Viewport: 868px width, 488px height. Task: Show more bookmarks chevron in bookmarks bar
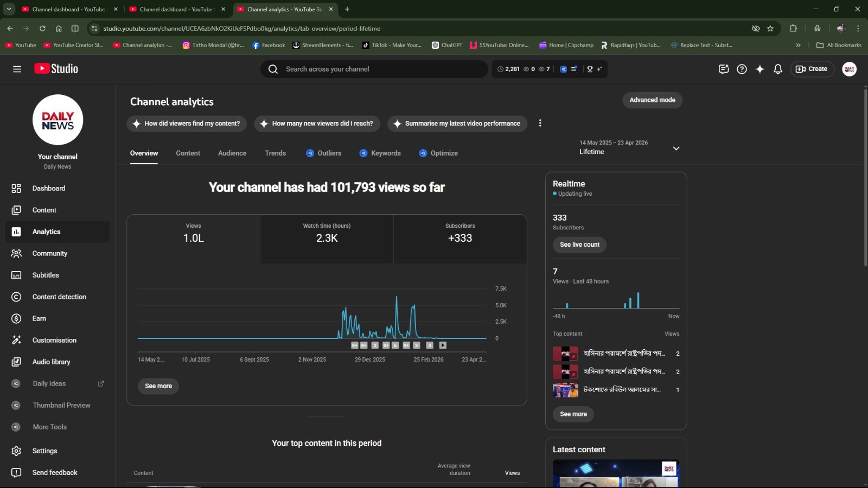tap(798, 45)
